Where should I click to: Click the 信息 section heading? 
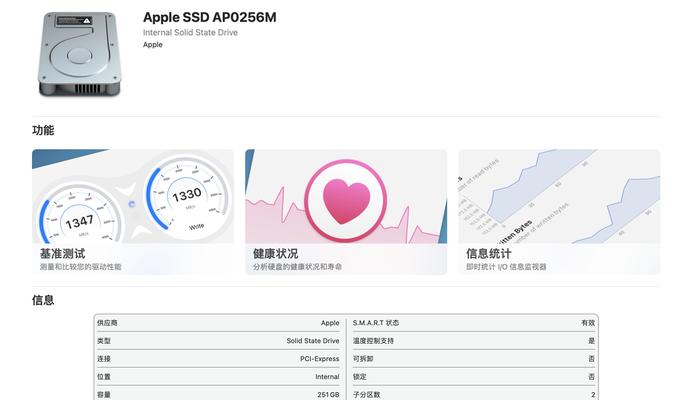(x=43, y=300)
